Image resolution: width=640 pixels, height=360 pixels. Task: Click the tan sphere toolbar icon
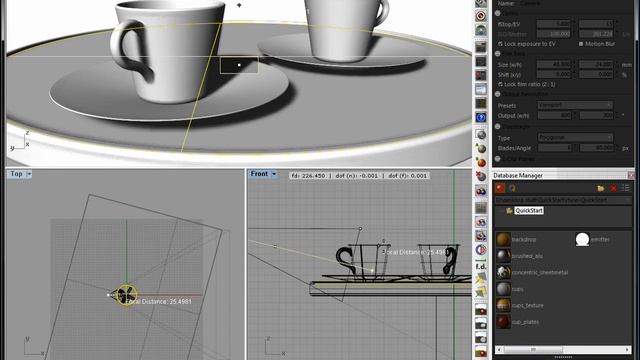(481, 149)
